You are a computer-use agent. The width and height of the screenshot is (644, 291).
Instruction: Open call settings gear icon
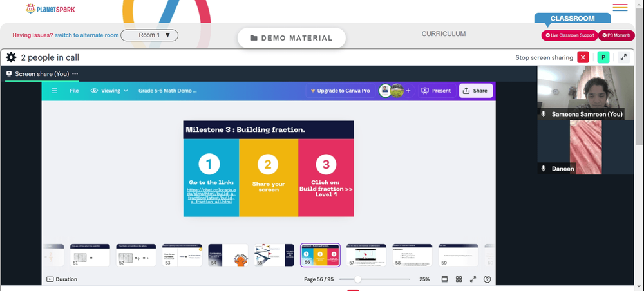11,57
